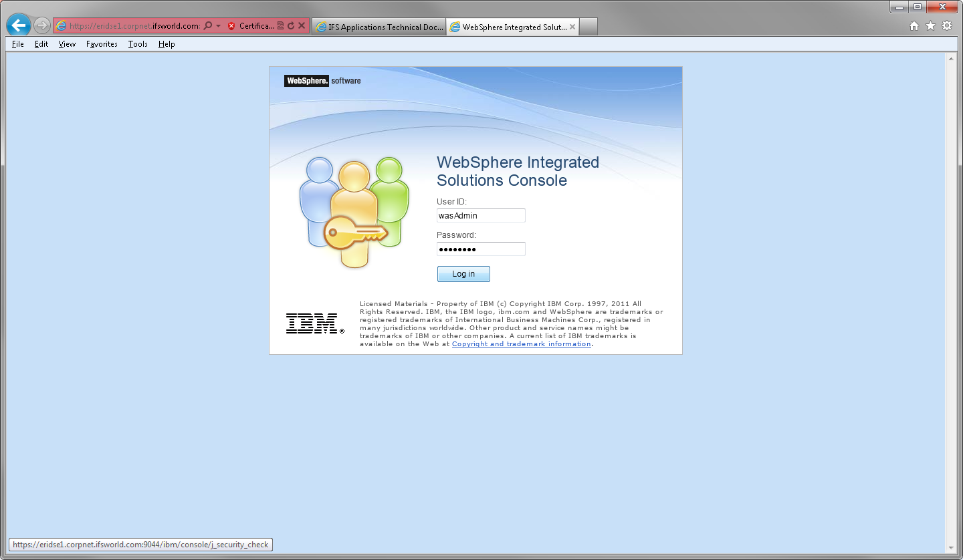Open a new blank tab
This screenshot has height=560, width=963.
click(588, 27)
